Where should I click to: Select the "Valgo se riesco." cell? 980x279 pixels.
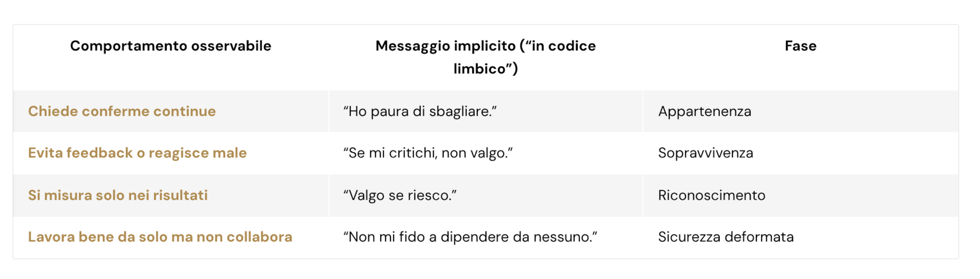click(400, 195)
